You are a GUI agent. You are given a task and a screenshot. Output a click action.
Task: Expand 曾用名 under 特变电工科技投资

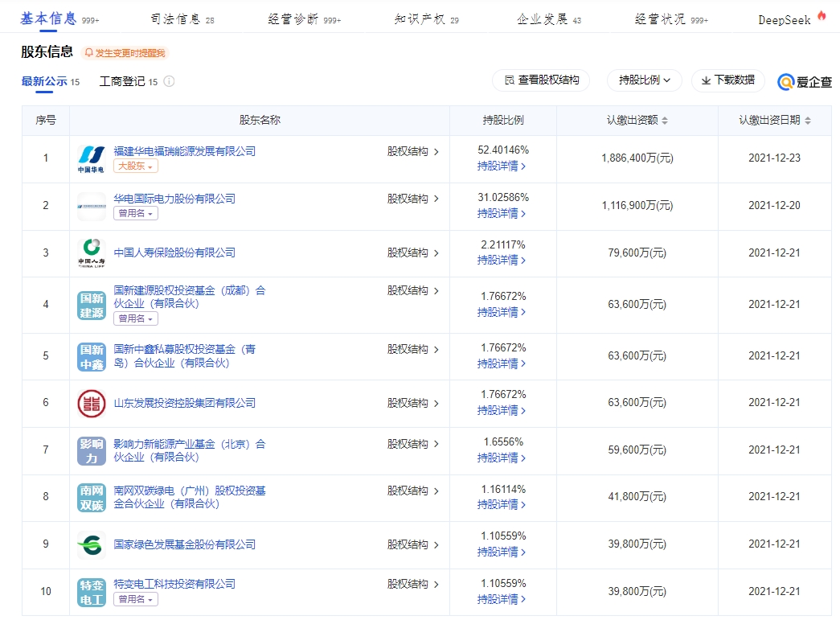coord(136,599)
